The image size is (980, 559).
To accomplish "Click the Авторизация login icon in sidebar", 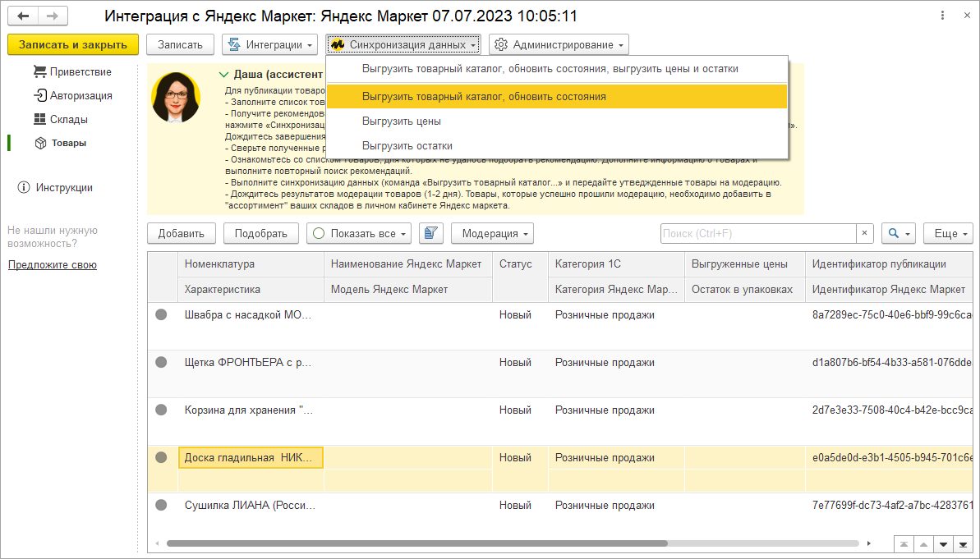I will [x=40, y=95].
